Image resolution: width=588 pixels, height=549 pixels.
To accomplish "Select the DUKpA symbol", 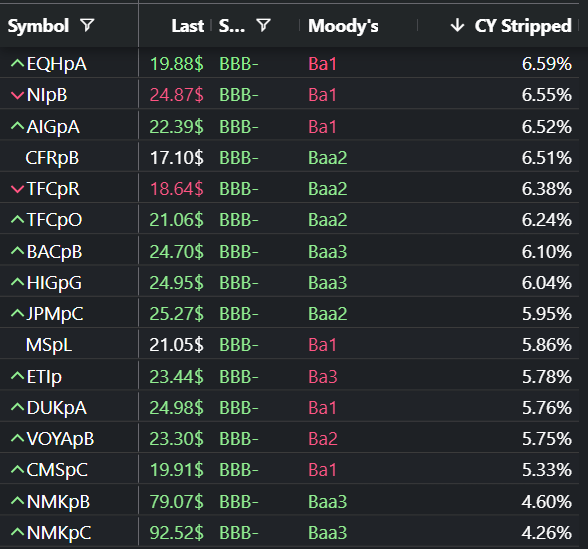I will [x=57, y=408].
